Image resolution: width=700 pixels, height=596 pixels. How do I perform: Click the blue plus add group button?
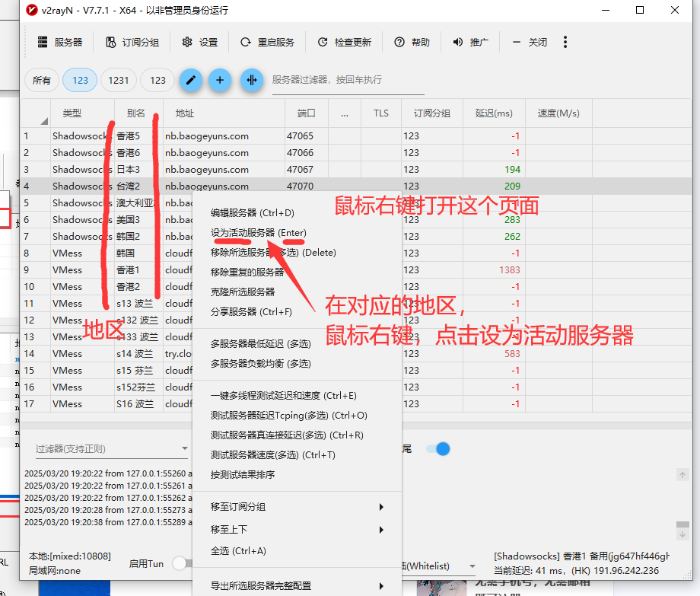pos(220,80)
